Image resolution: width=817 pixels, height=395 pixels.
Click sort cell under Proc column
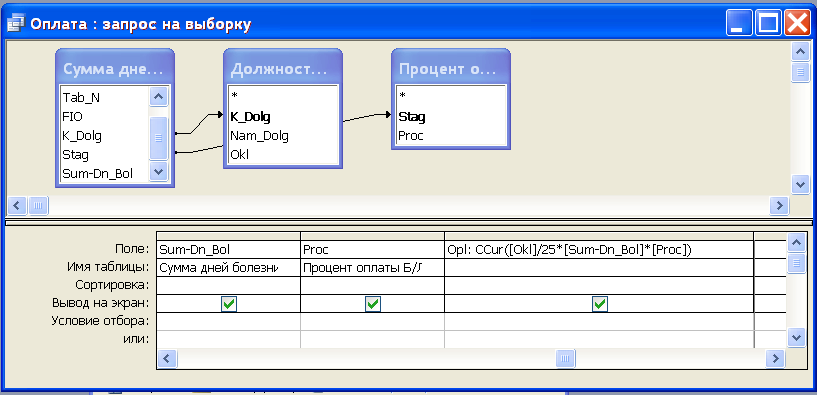coord(373,286)
